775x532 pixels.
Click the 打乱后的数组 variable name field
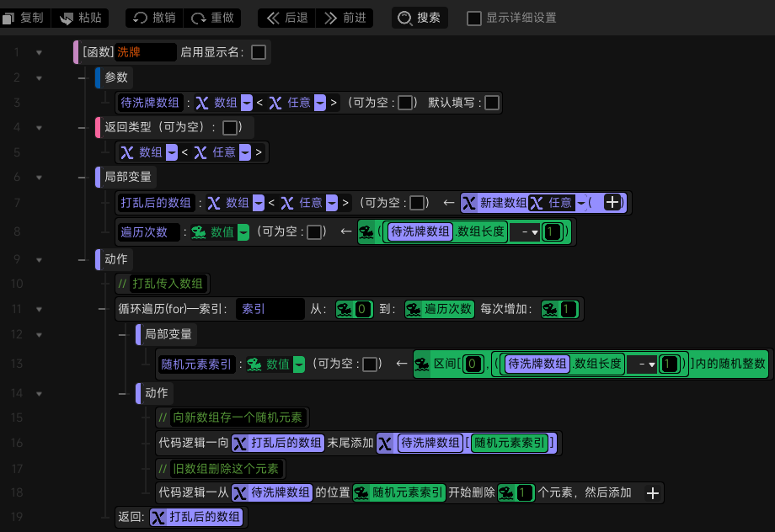coord(156,203)
